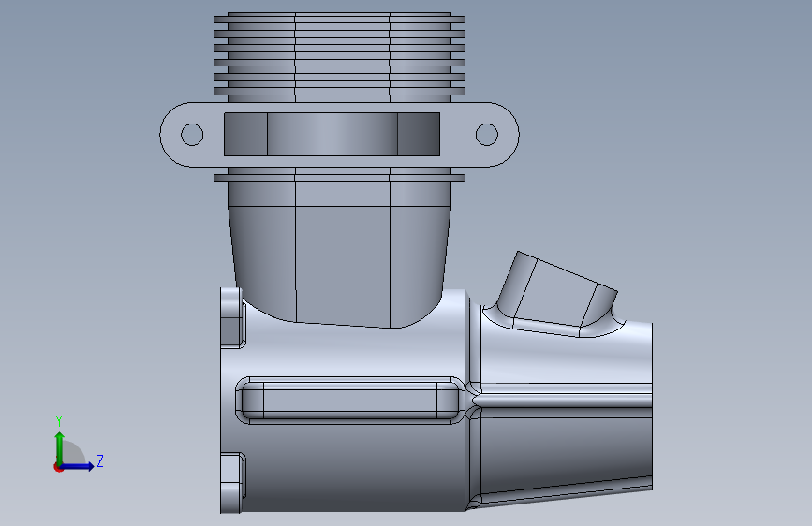Select the right mounting hole on the flange

click(x=487, y=135)
